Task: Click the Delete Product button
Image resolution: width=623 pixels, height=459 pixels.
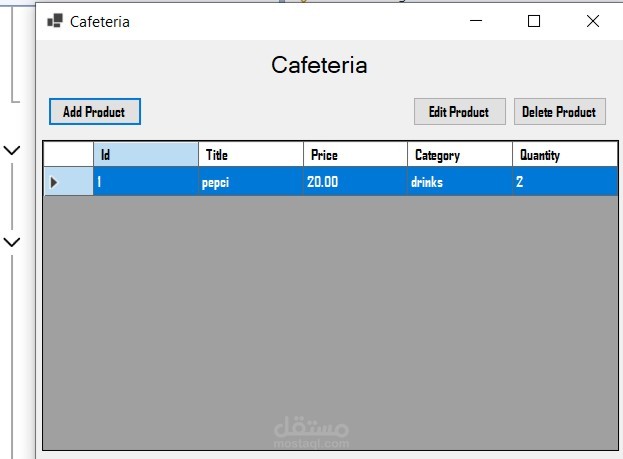Action: (x=559, y=112)
